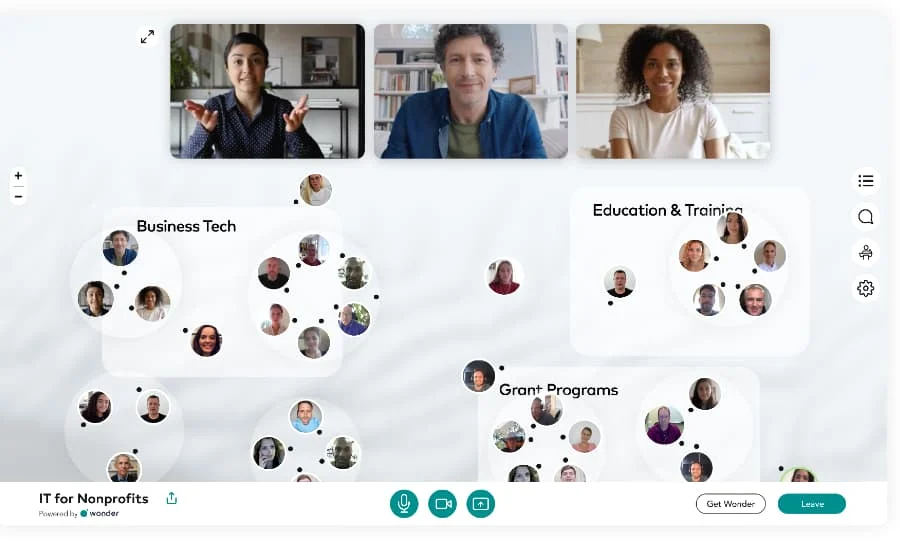
Task: Click the curly-haired woman's video tile
Action: (x=673, y=91)
